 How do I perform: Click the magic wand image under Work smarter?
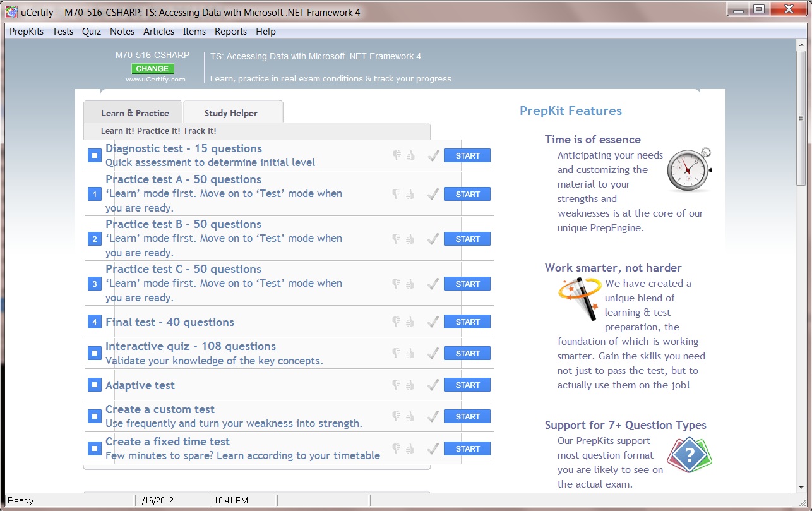pos(580,298)
